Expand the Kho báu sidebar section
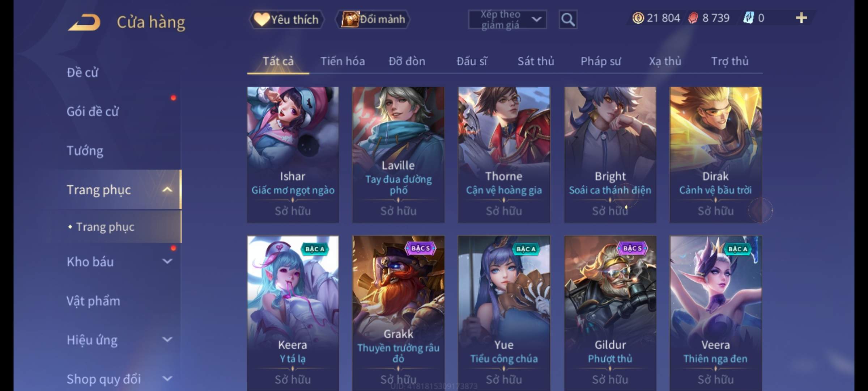This screenshot has width=868, height=391. pos(167,261)
